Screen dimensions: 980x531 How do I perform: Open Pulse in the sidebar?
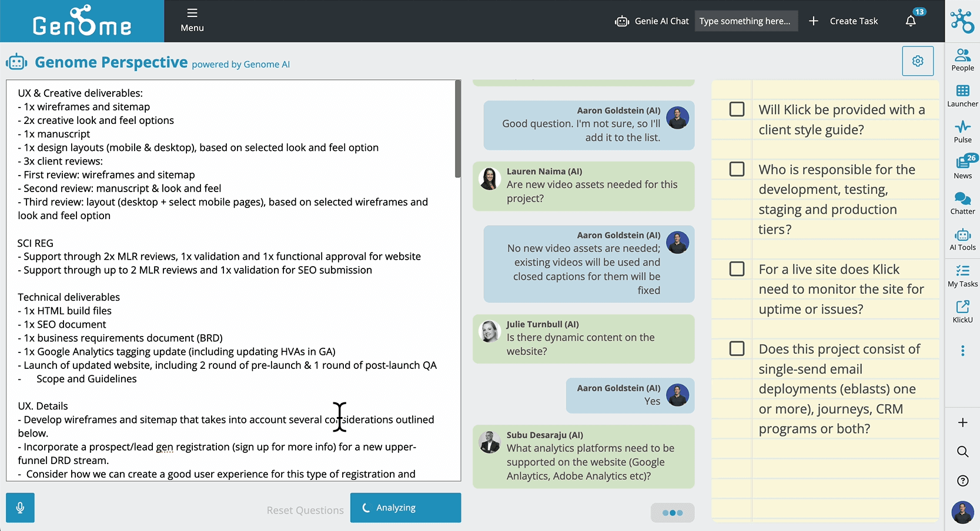tap(962, 132)
